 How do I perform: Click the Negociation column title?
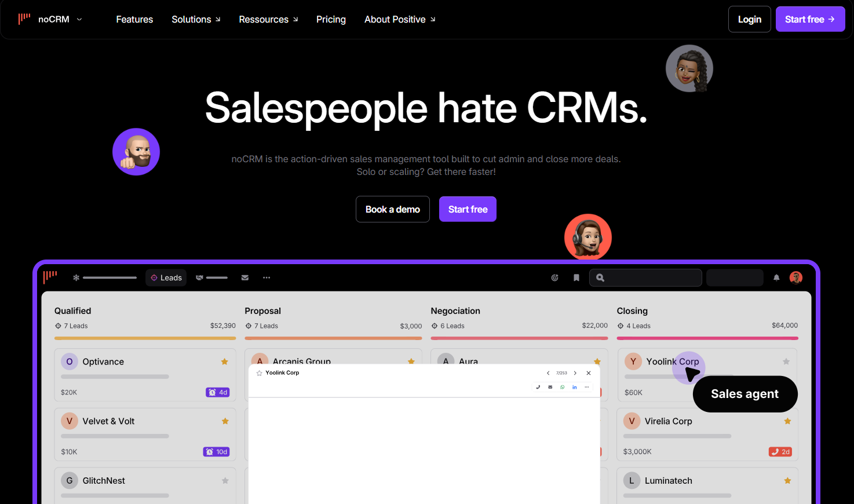pos(455,311)
